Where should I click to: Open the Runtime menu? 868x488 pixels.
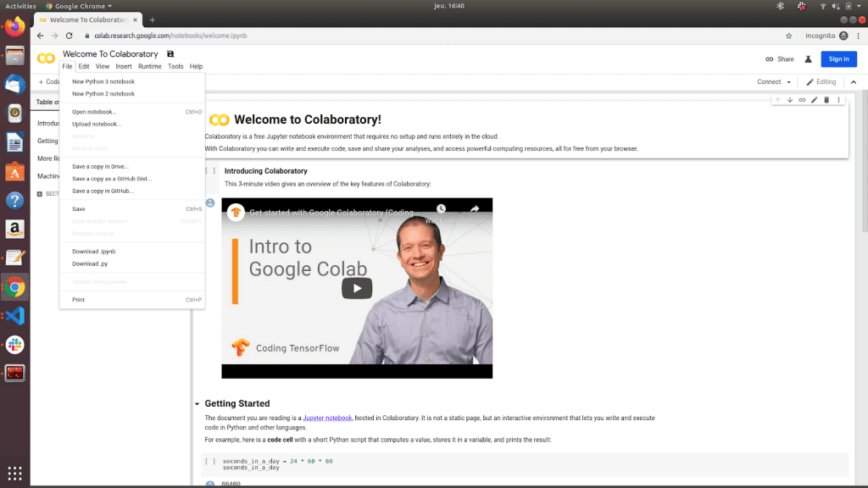149,66
